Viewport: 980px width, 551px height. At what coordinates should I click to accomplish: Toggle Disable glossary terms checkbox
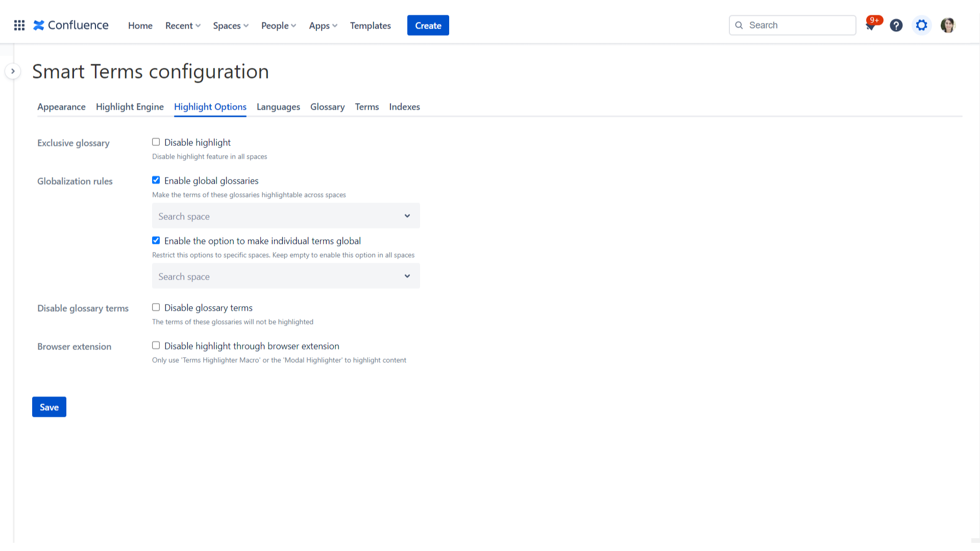(x=156, y=307)
